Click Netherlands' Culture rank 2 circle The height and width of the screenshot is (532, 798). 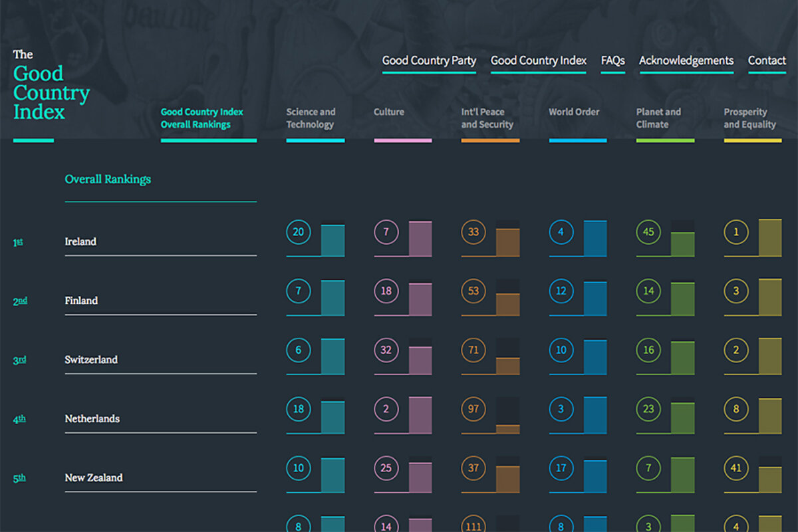386,409
